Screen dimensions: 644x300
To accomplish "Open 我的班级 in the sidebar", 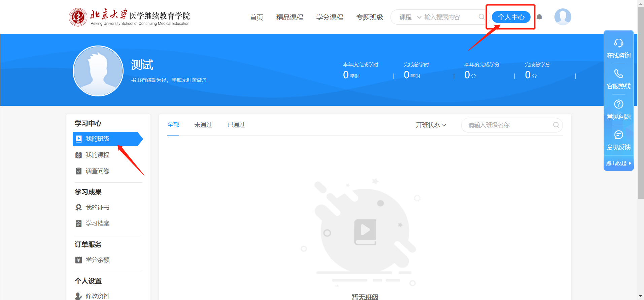I will [108, 139].
